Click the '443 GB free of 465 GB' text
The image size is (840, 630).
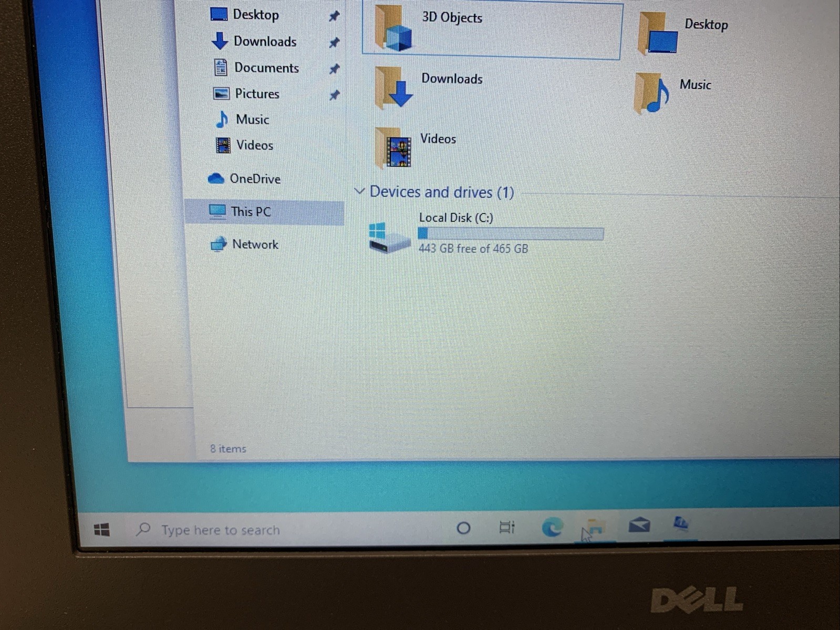point(473,248)
